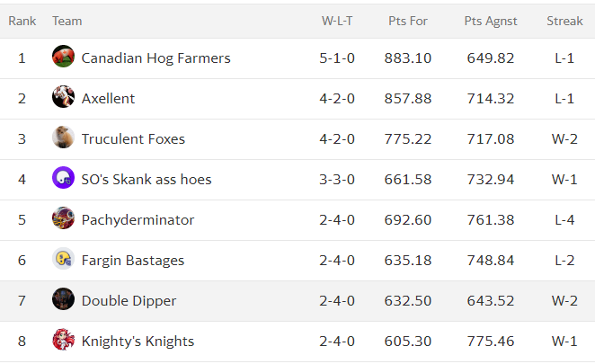The image size is (595, 364).
Task: Click the Canadian Hog Farmers team logo
Action: click(63, 57)
